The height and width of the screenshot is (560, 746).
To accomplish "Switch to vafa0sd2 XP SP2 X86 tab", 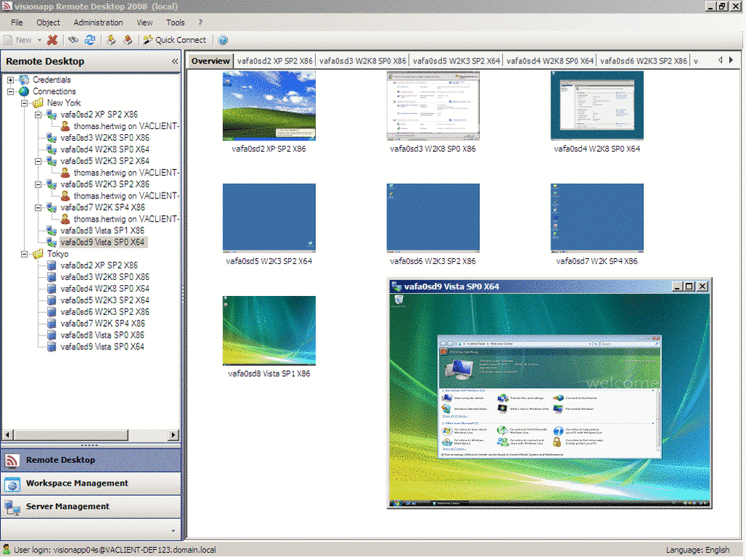I will [x=274, y=61].
